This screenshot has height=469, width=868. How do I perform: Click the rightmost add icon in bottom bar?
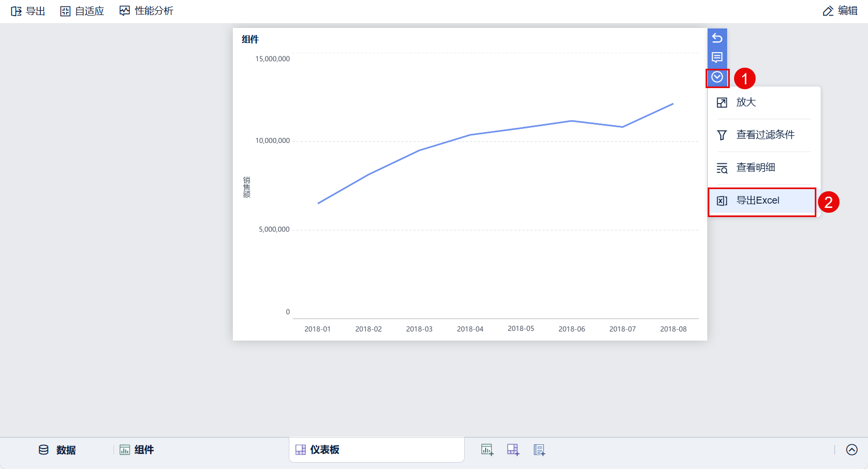[539, 450]
